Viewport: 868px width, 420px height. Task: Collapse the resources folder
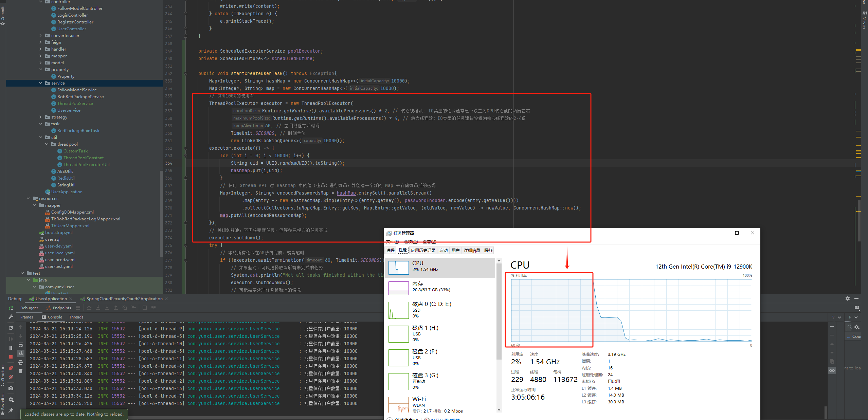click(x=29, y=199)
